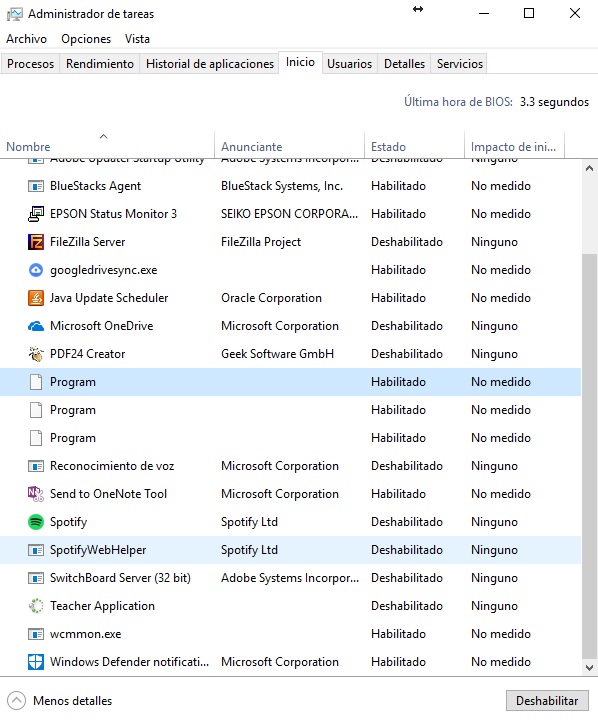Select the SpotifyWebHelper name text

coord(98,550)
